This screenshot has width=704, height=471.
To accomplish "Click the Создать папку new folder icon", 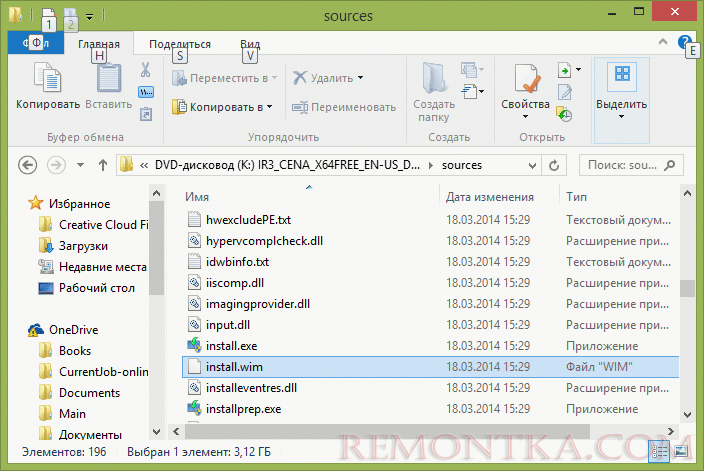I will click(x=434, y=78).
